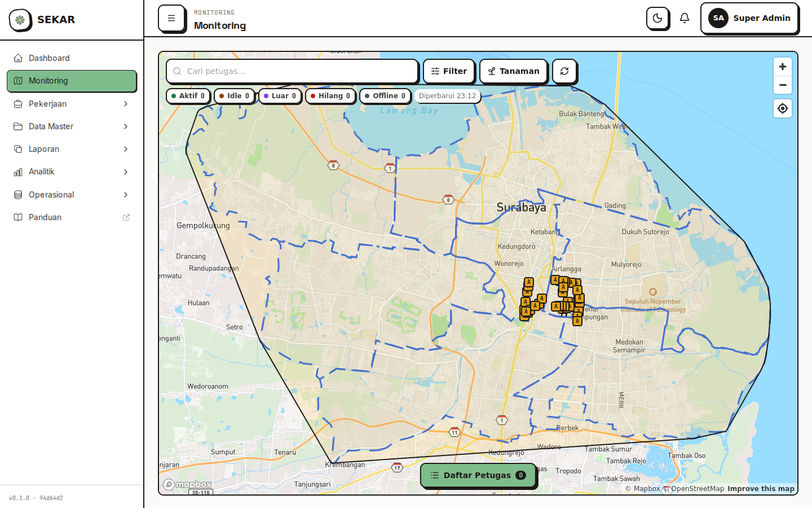Click the Gempolkurung map label
Screen dimensions: 812x508
203,225
